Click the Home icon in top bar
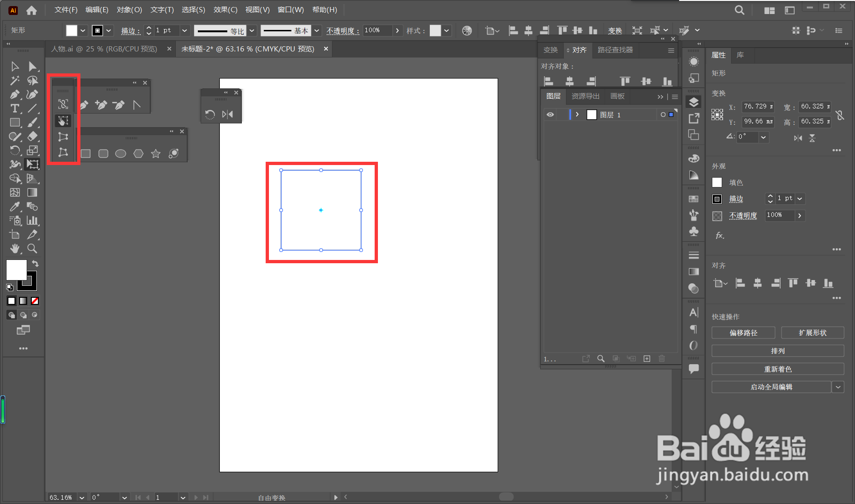The image size is (855, 504). click(31, 10)
